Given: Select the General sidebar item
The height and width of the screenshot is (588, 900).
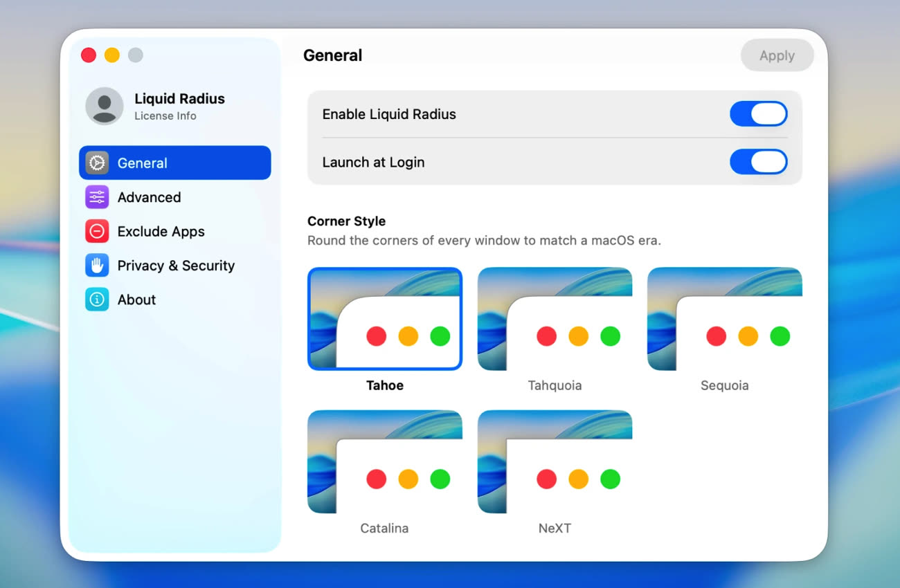Looking at the screenshot, I should tap(175, 163).
